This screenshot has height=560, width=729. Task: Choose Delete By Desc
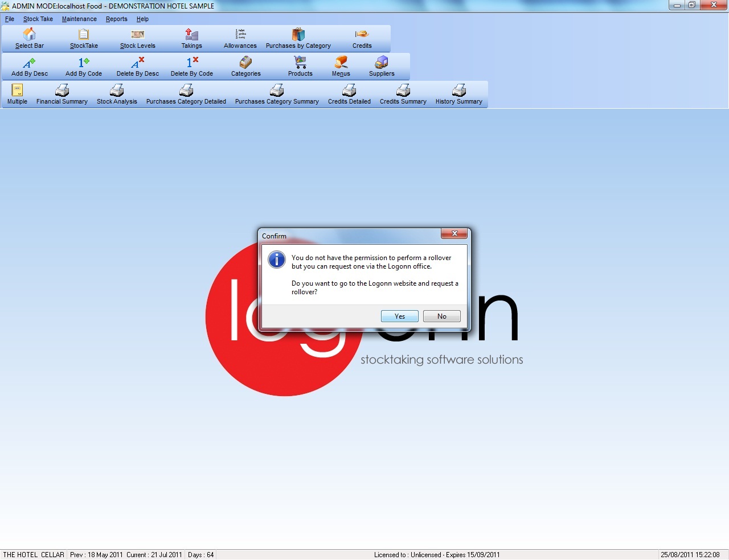coord(138,67)
